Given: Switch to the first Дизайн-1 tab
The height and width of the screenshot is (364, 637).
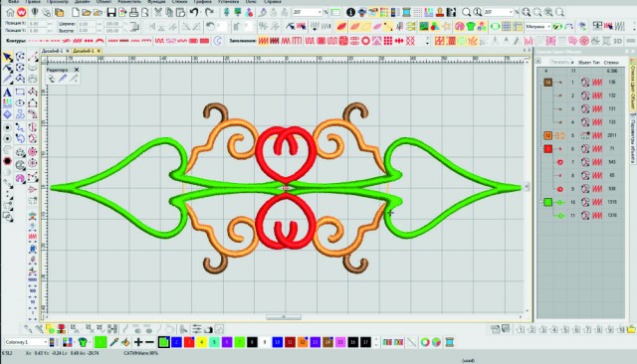Looking at the screenshot, I should [x=53, y=51].
